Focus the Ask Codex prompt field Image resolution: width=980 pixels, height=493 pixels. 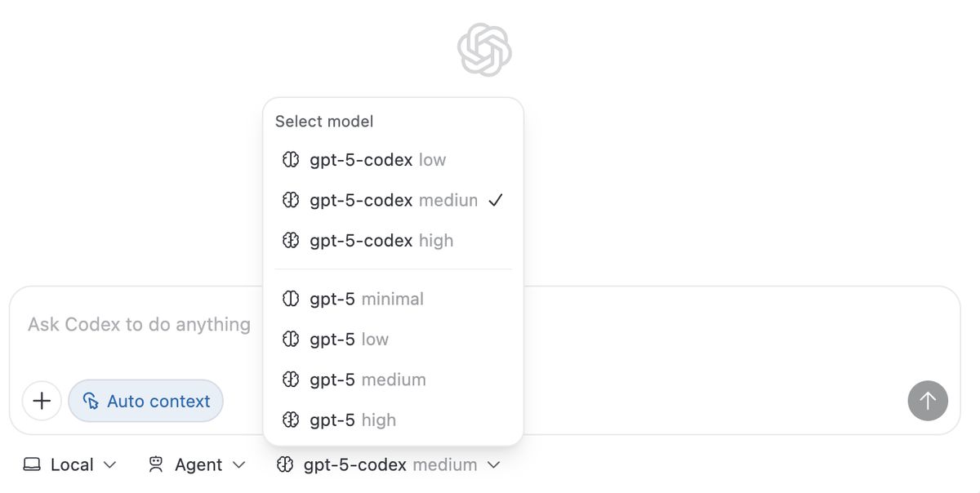click(139, 325)
